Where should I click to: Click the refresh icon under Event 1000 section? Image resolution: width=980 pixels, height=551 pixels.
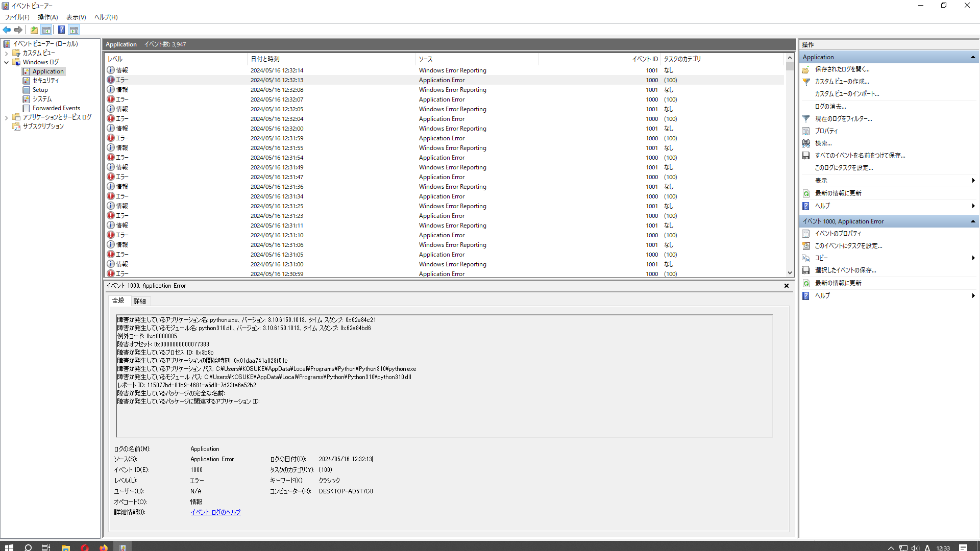[x=806, y=283]
